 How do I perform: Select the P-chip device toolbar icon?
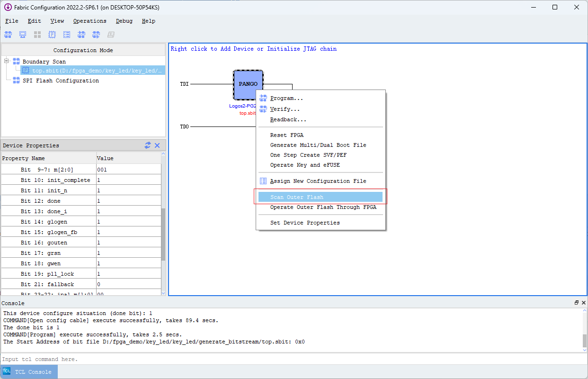52,34
